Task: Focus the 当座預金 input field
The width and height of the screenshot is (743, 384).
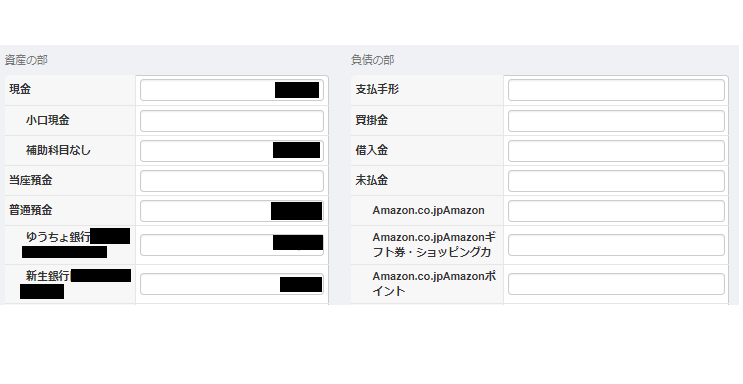Action: [x=232, y=181]
